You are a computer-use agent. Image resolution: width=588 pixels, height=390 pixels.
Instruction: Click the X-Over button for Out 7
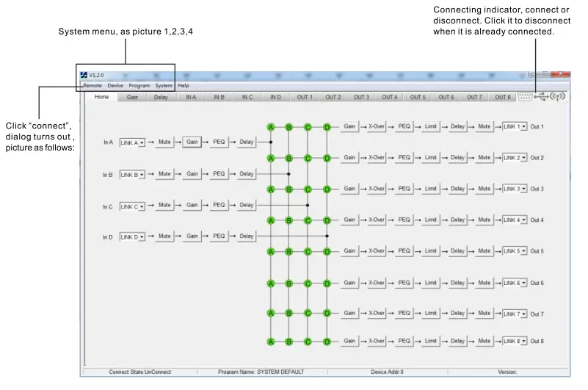(377, 313)
